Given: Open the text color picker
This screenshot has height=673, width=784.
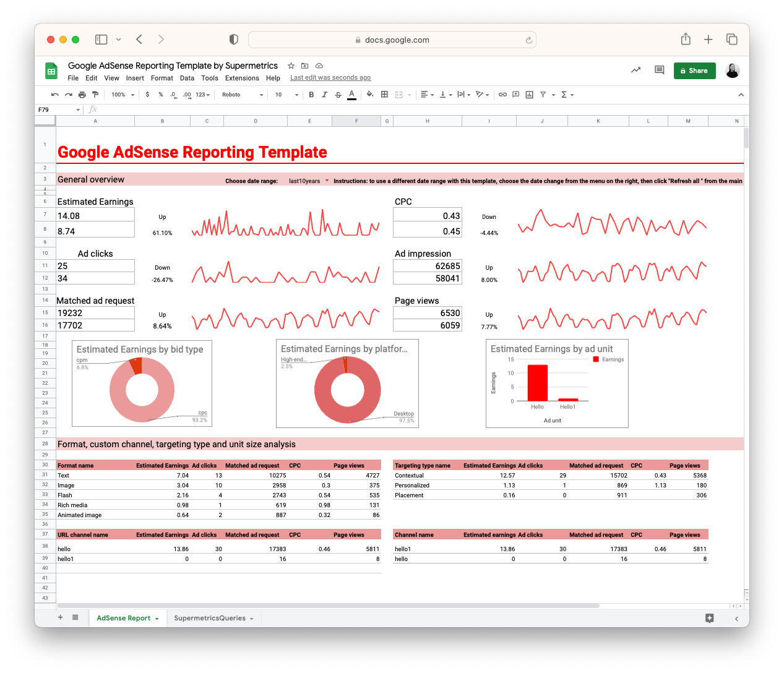Looking at the screenshot, I should click(351, 95).
